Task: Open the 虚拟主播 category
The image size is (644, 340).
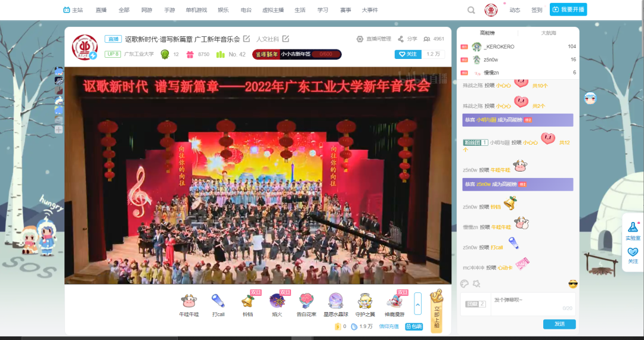Action: click(273, 10)
